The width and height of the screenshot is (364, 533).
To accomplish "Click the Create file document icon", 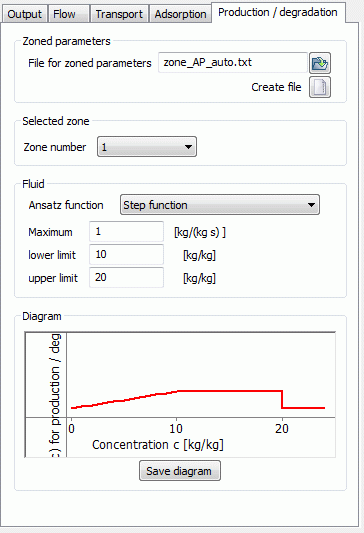I will point(320,87).
